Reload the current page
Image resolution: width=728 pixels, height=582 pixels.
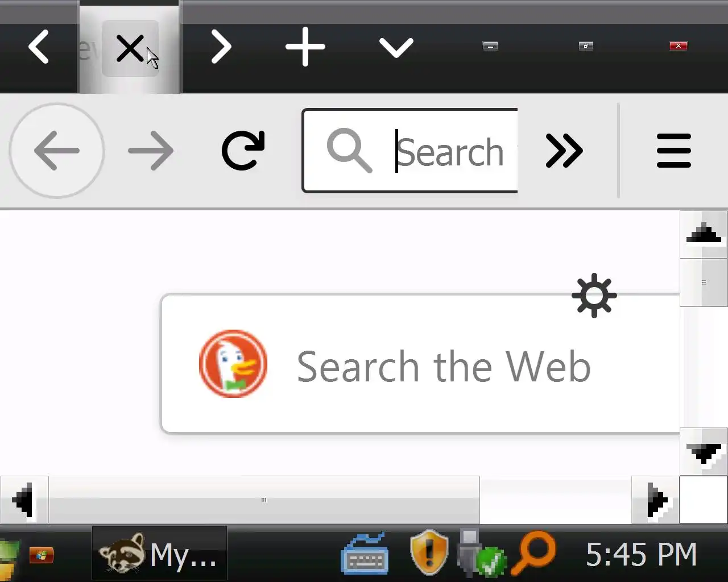click(x=243, y=151)
